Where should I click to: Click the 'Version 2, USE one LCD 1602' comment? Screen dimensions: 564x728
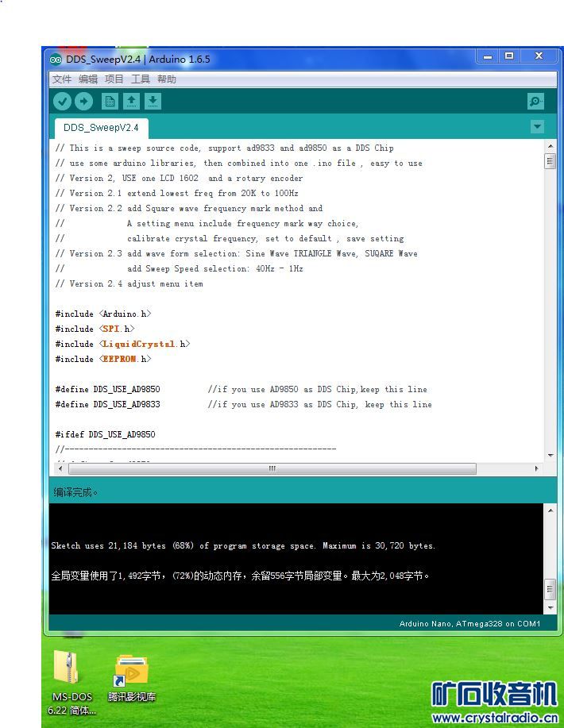coord(179,179)
